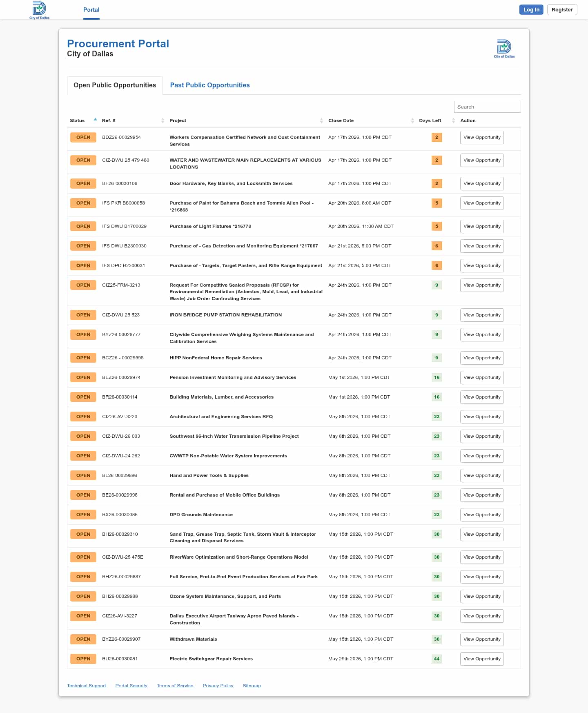Click the Register button

[x=562, y=10]
